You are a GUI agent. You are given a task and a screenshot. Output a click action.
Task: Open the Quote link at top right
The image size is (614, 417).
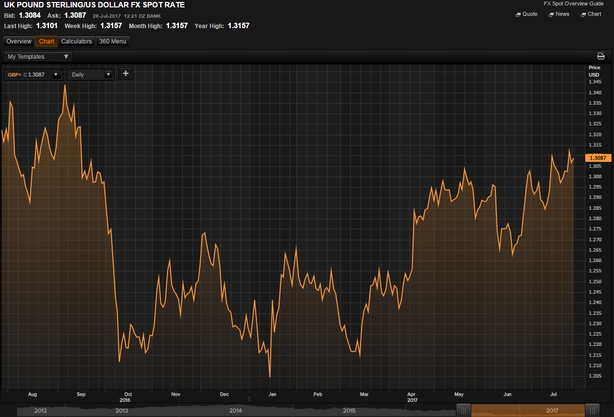527,14
